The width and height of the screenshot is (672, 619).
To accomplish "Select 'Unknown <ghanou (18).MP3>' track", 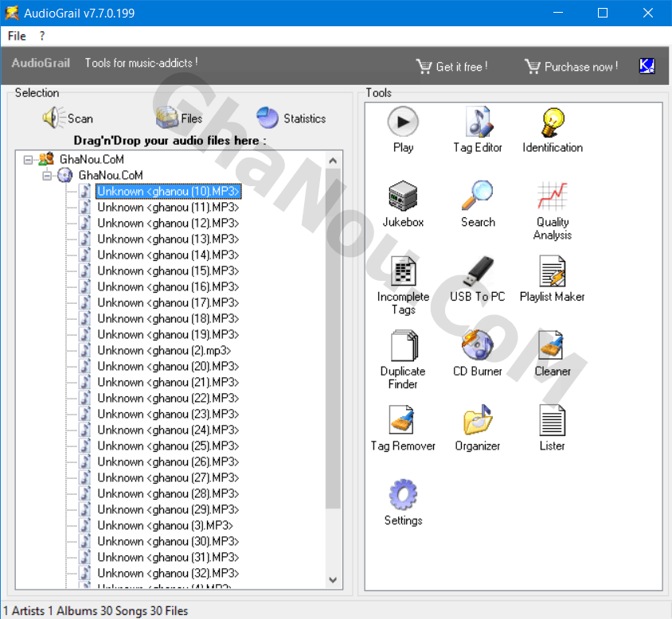I will coord(168,318).
